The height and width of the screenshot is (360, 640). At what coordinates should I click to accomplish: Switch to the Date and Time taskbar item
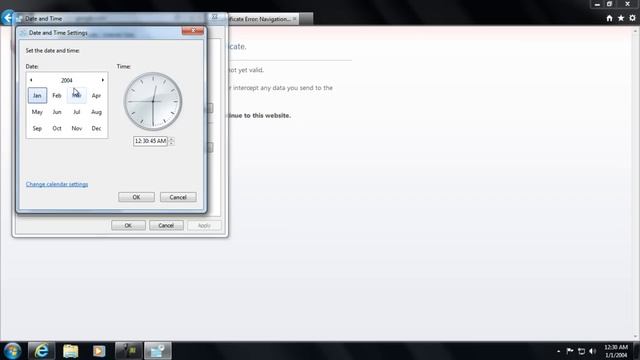pos(158,351)
